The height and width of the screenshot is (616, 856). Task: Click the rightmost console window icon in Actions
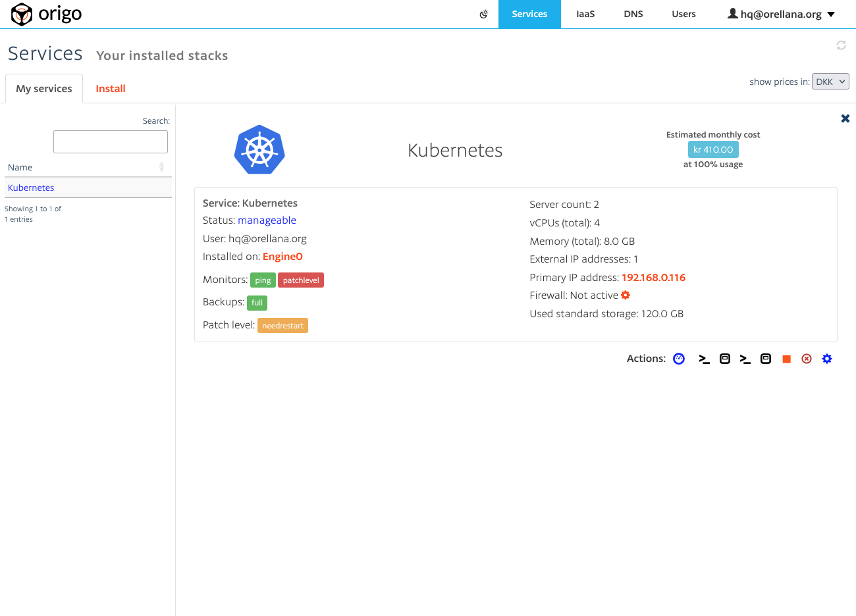click(766, 359)
